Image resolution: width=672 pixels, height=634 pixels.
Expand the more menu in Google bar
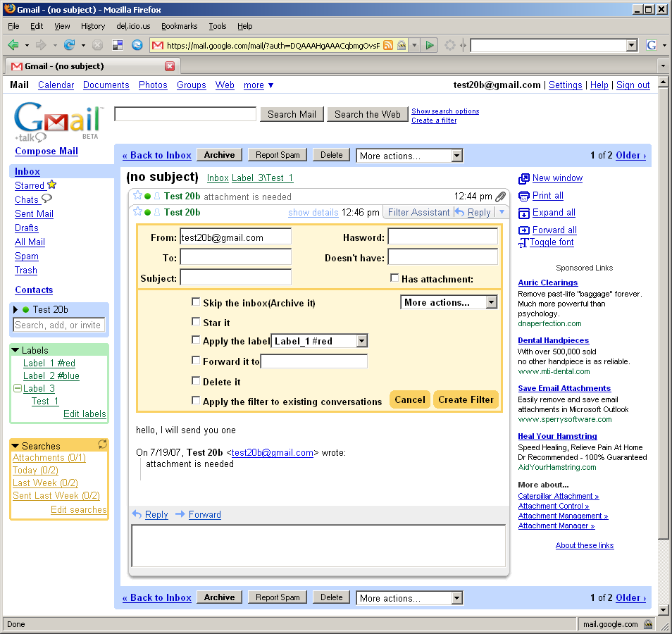click(259, 85)
